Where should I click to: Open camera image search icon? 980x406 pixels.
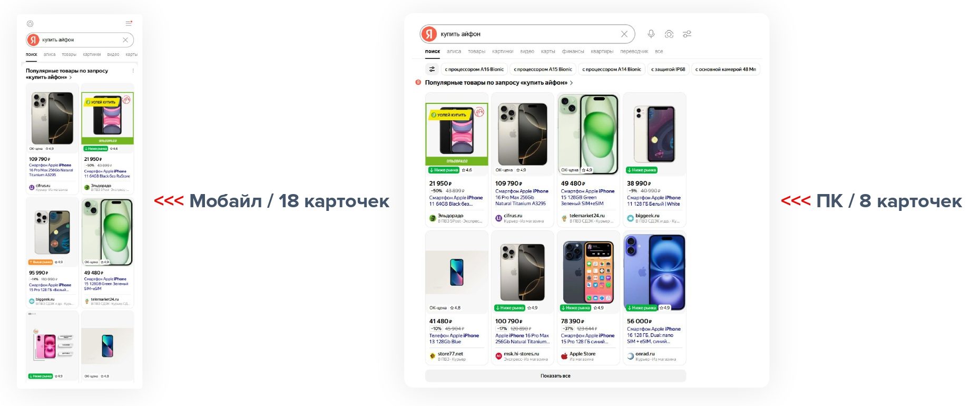click(x=669, y=34)
